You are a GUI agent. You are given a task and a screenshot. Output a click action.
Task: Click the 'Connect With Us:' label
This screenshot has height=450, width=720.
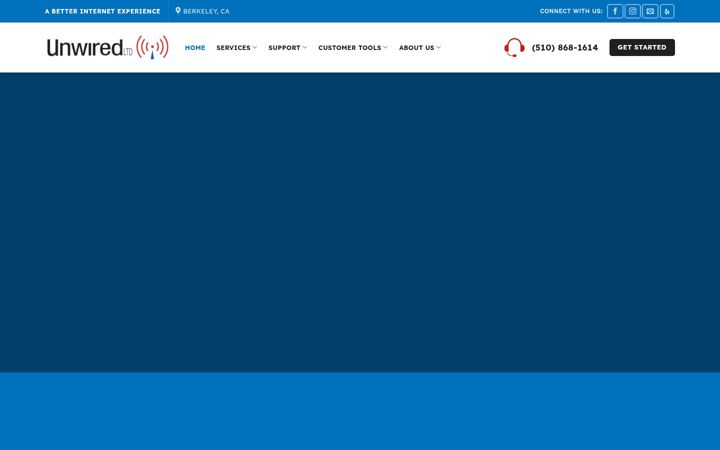(571, 11)
